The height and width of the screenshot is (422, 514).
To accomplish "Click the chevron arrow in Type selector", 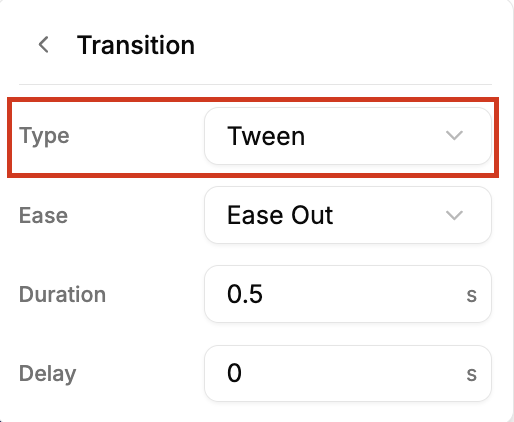I will [454, 136].
